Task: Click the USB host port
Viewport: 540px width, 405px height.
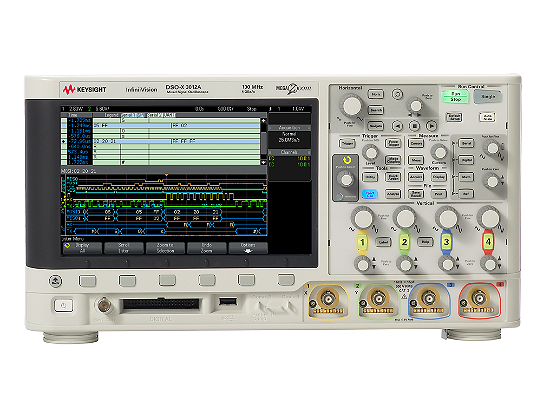Action: click(x=228, y=302)
